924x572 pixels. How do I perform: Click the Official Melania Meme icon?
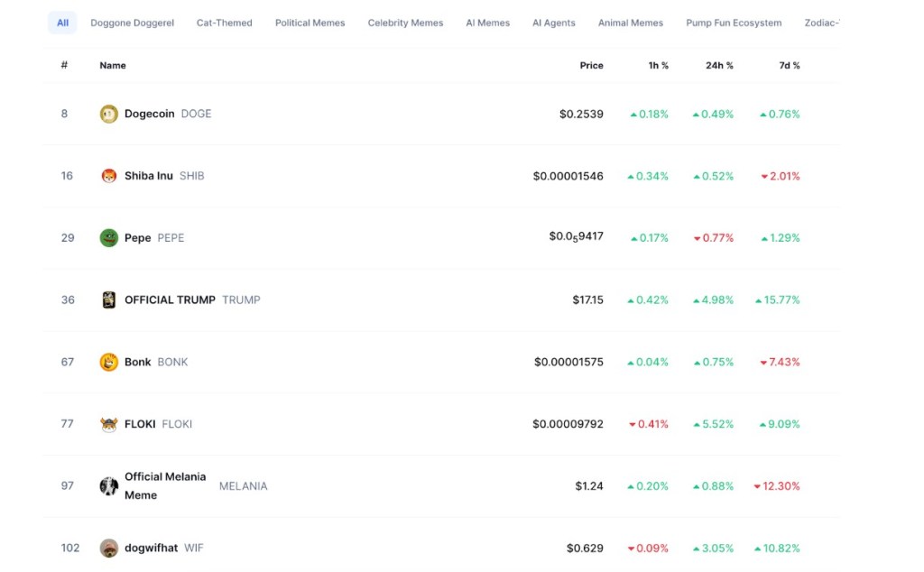(109, 486)
